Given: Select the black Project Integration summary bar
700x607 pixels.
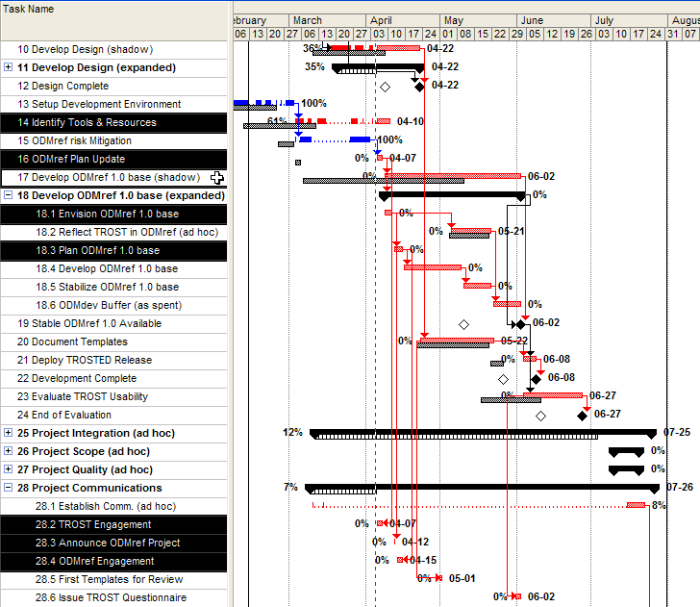Looking at the screenshot, I should click(x=483, y=433).
